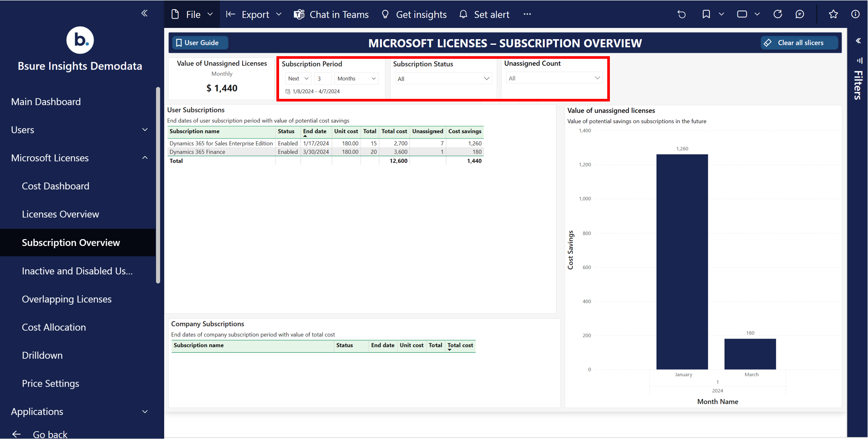Viewport: 868px width, 439px height.
Task: Open the comments icon
Action: (x=800, y=14)
